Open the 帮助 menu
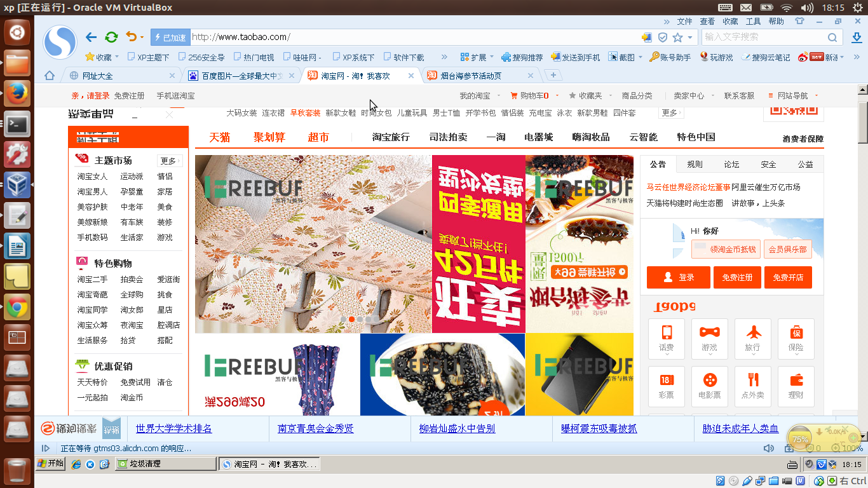Image resolution: width=868 pixels, height=488 pixels. click(776, 22)
